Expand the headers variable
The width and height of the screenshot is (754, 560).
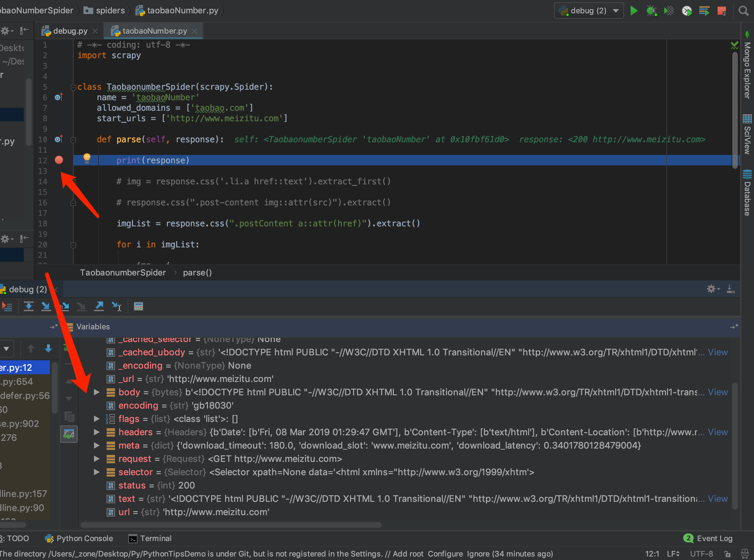[x=97, y=432]
